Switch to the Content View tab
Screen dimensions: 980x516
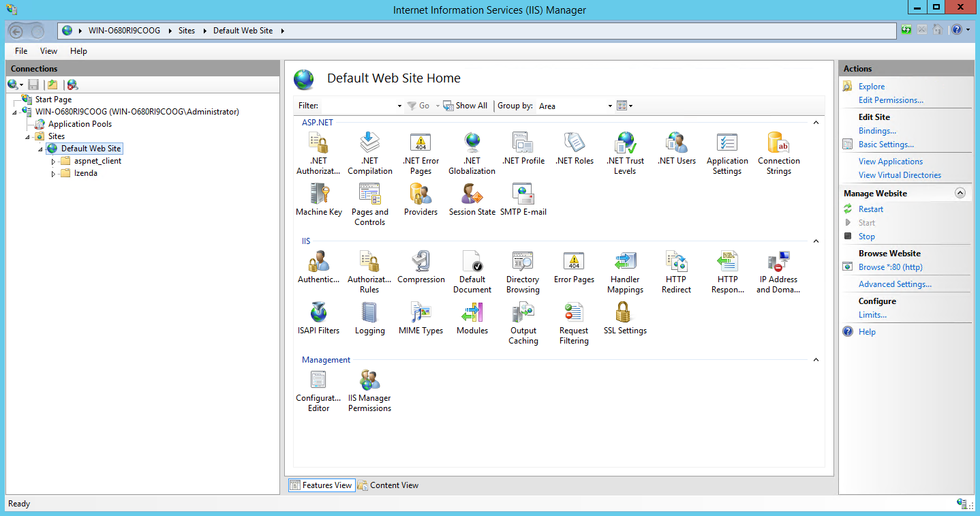pos(388,485)
